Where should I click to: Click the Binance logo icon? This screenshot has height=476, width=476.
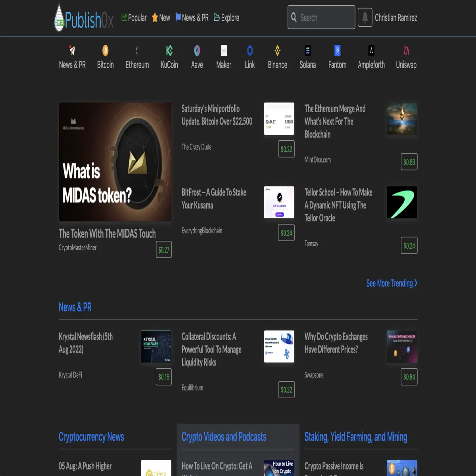278,50
